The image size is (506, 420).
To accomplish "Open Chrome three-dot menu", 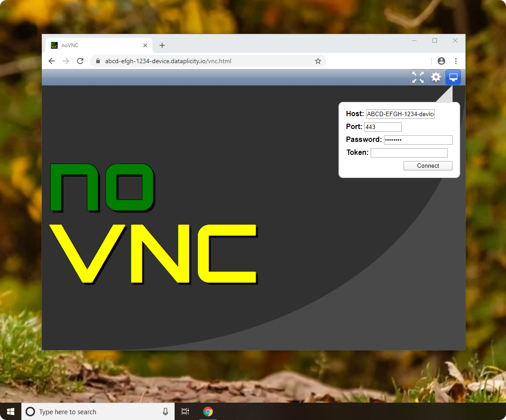I will click(456, 61).
